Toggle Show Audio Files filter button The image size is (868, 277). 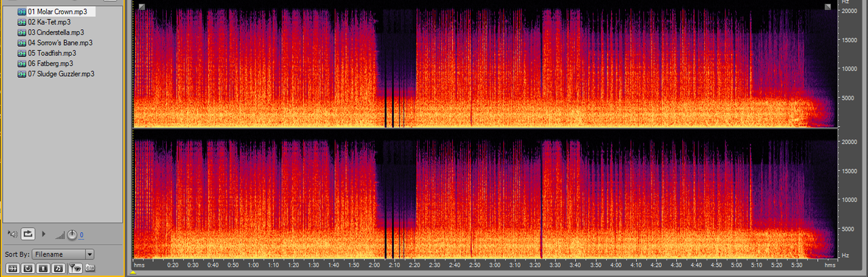(x=13, y=268)
